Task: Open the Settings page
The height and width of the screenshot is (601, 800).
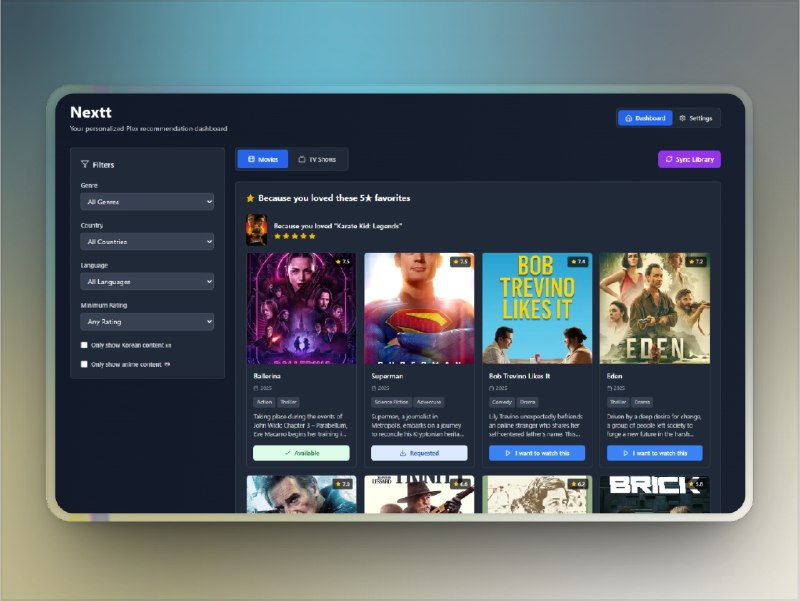Action: pos(695,118)
